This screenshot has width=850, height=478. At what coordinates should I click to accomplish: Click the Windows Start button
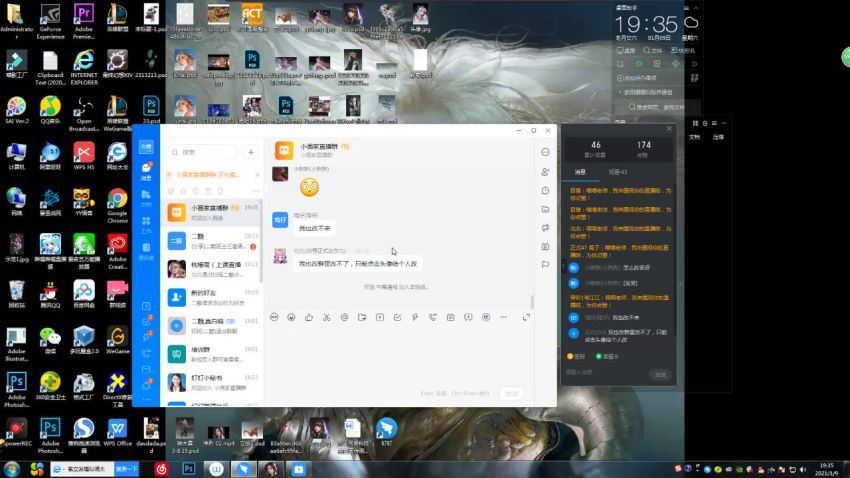point(11,469)
